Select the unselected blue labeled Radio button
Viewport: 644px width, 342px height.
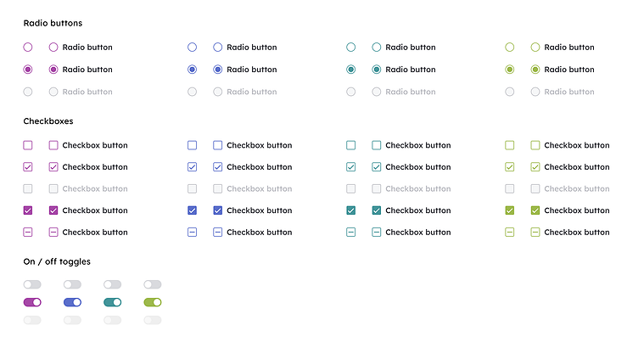[x=218, y=48]
